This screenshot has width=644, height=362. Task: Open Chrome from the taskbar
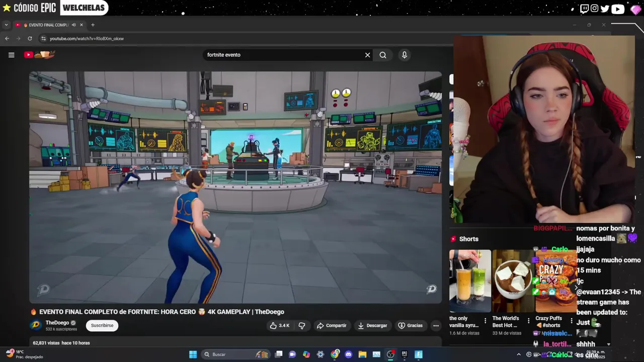[x=335, y=354]
